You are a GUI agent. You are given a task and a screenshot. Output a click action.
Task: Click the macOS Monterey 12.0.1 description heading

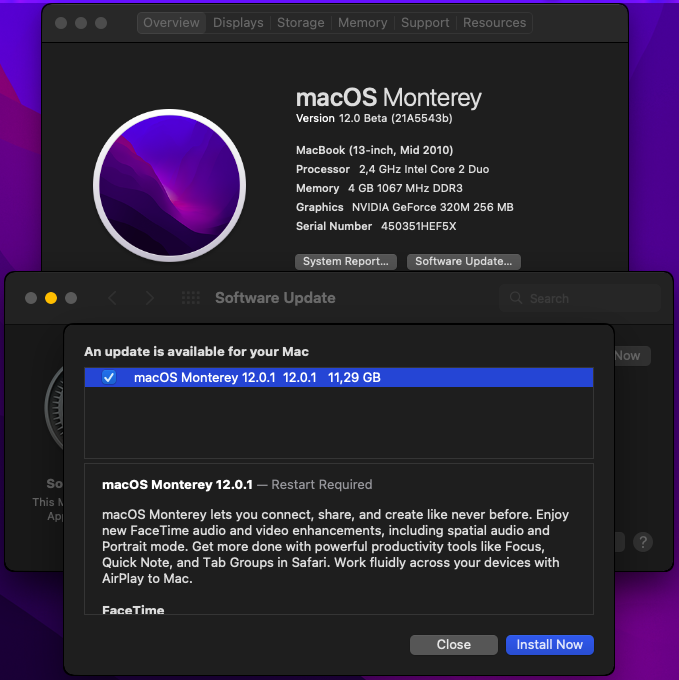coord(177,484)
